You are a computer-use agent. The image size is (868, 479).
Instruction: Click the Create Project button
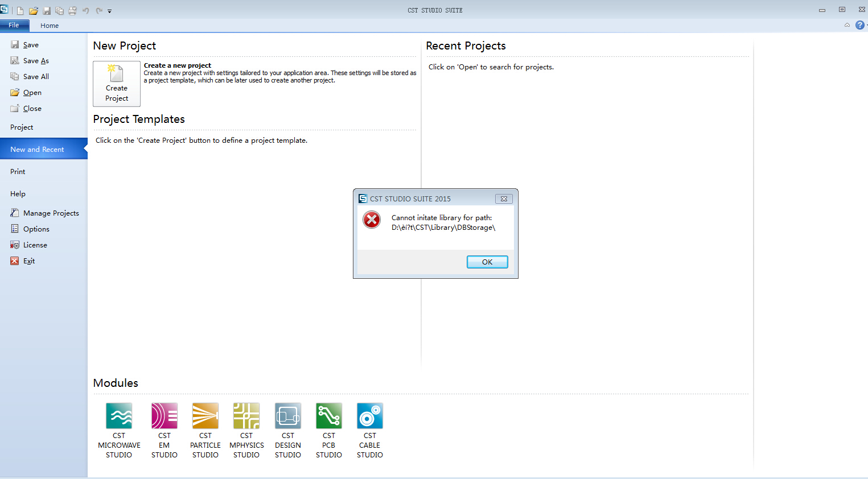pyautogui.click(x=117, y=84)
